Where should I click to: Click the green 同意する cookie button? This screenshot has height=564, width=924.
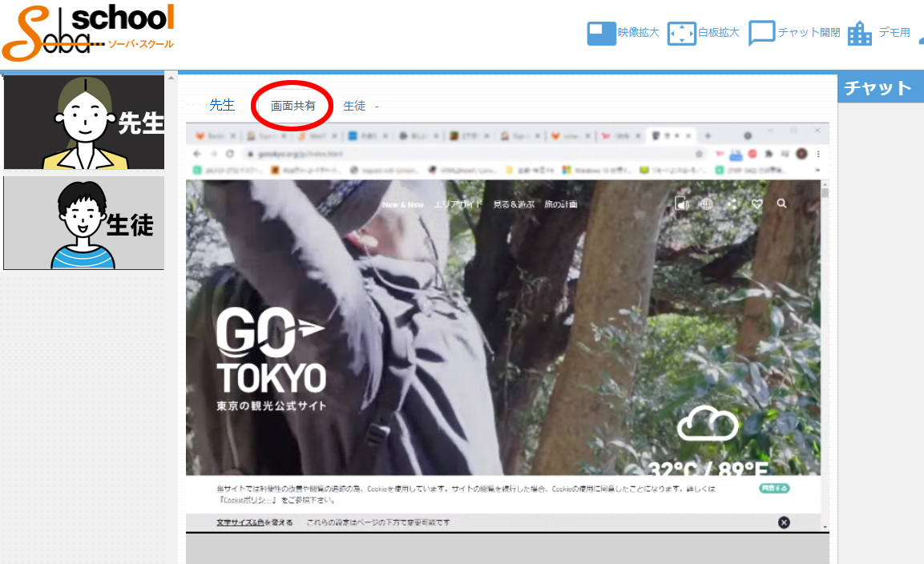click(x=774, y=489)
